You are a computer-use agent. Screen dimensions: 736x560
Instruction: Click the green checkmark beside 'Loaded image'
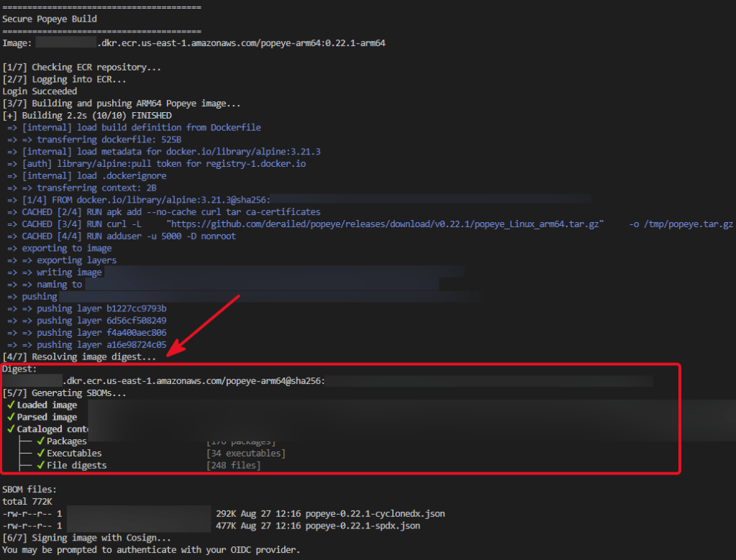[x=11, y=405]
